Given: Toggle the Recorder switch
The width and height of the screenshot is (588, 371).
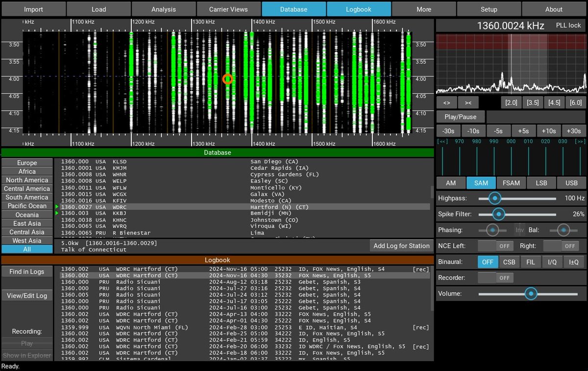Looking at the screenshot, I should click(x=495, y=278).
